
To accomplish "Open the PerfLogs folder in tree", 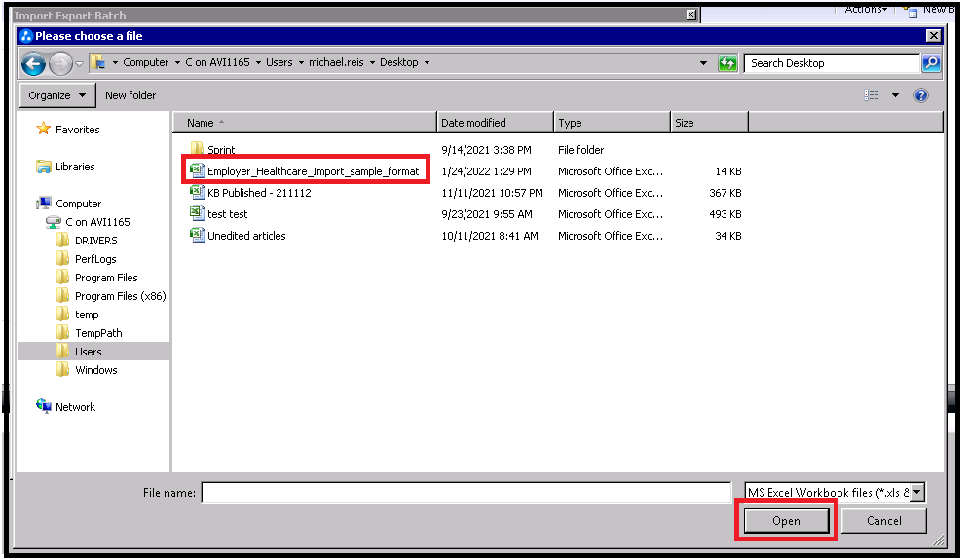I will pyautogui.click(x=95, y=259).
